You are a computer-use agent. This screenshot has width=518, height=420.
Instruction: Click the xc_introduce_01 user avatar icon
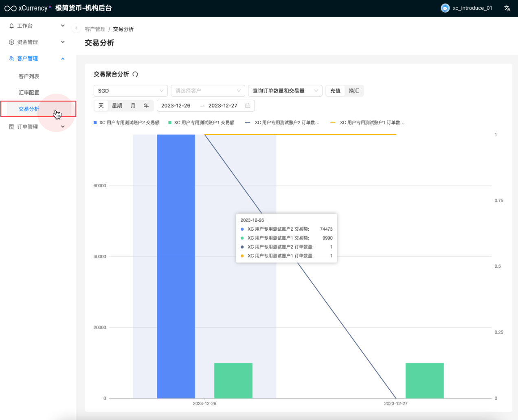point(445,8)
